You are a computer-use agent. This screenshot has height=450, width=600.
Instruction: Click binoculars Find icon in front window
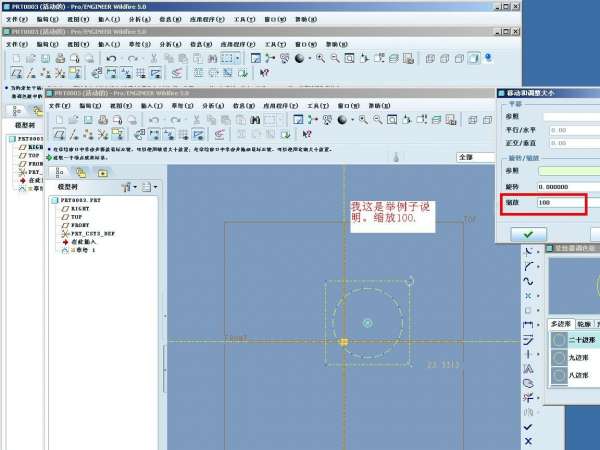pos(255,120)
